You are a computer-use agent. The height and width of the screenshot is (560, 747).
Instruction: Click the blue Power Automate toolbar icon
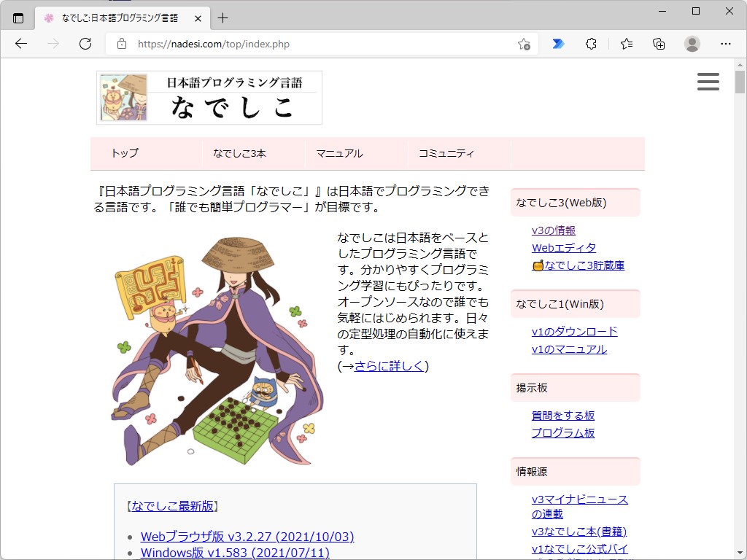point(558,44)
